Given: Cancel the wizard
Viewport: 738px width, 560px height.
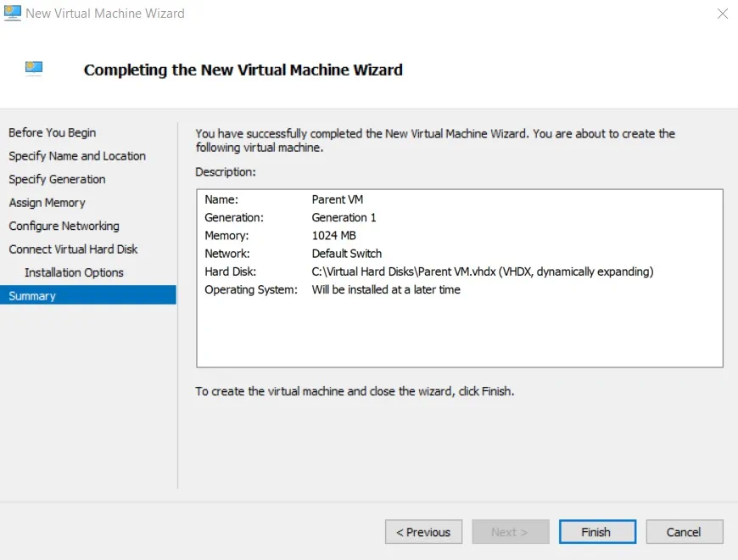Looking at the screenshot, I should coord(684,532).
